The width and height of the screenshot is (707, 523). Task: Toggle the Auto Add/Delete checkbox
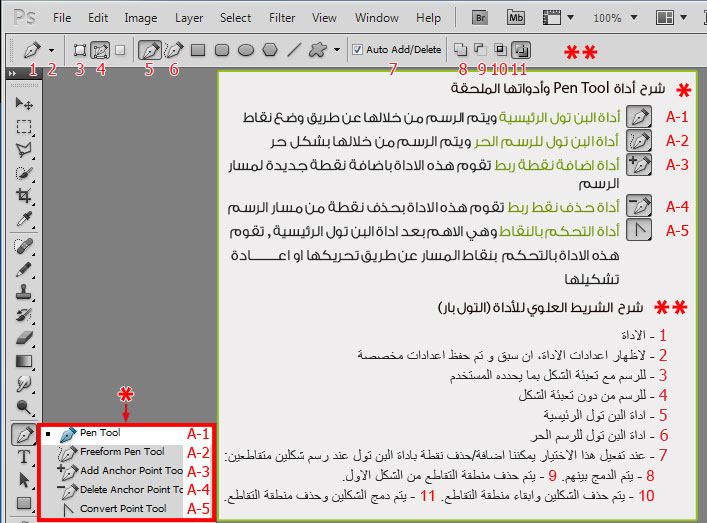point(358,50)
